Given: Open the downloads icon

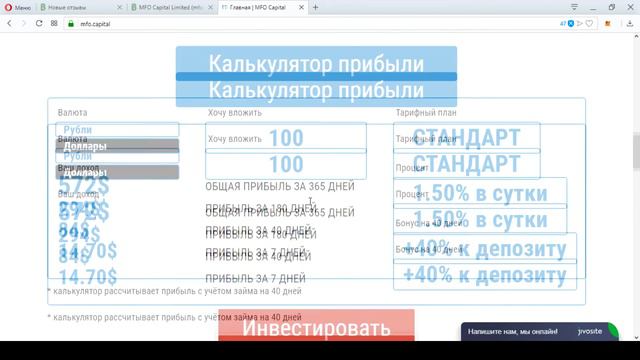Looking at the screenshot, I should pyautogui.click(x=630, y=24).
